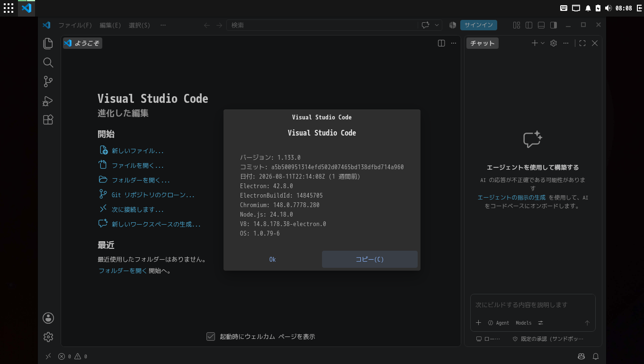
Task: Open the Accounts menu icon
Action: click(x=48, y=318)
